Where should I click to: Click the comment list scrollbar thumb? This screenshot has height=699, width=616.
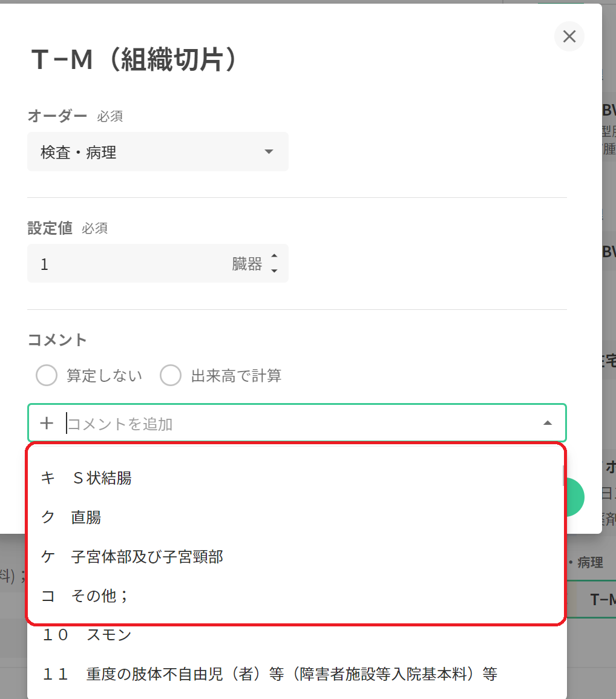(564, 476)
